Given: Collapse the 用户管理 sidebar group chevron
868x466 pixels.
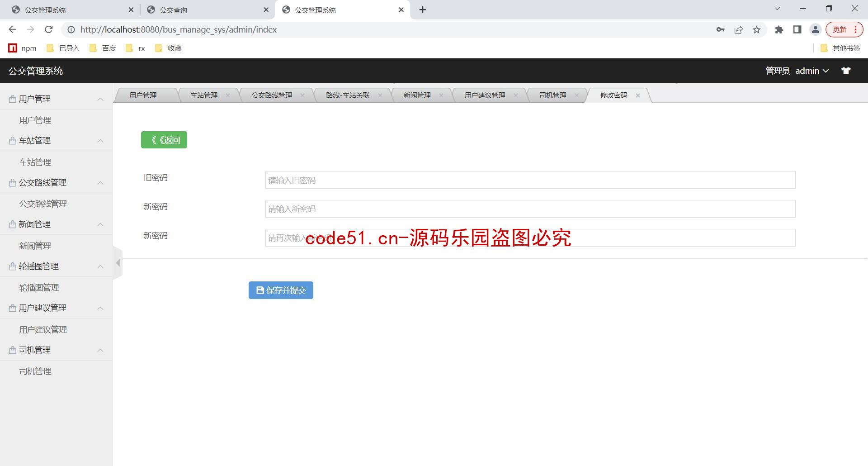Looking at the screenshot, I should pyautogui.click(x=100, y=99).
